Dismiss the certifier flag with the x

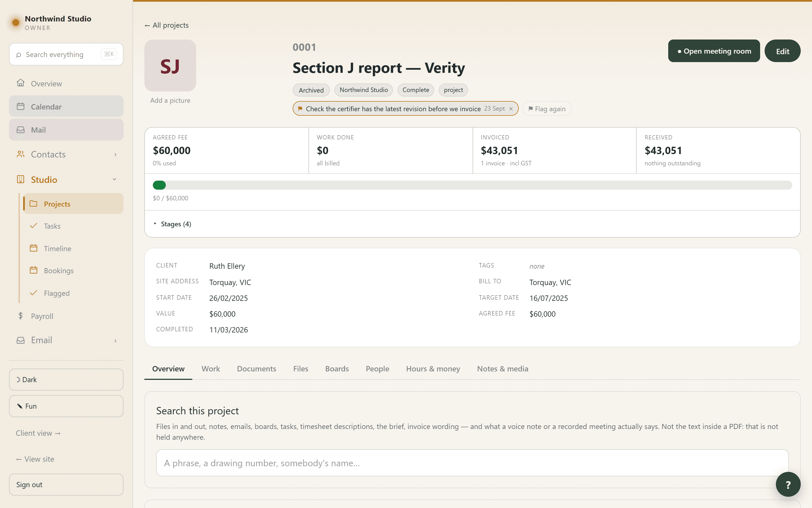click(x=511, y=109)
